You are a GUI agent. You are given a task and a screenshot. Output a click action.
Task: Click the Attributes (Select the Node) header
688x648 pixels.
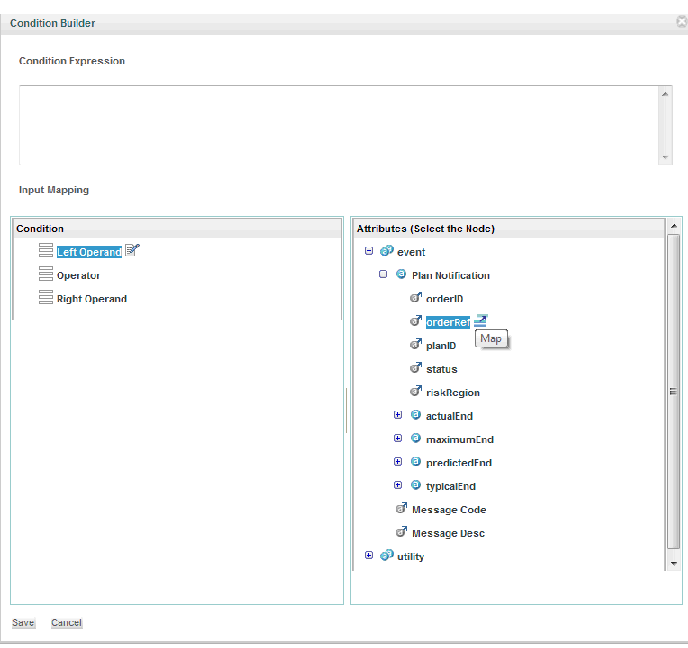tap(509, 229)
